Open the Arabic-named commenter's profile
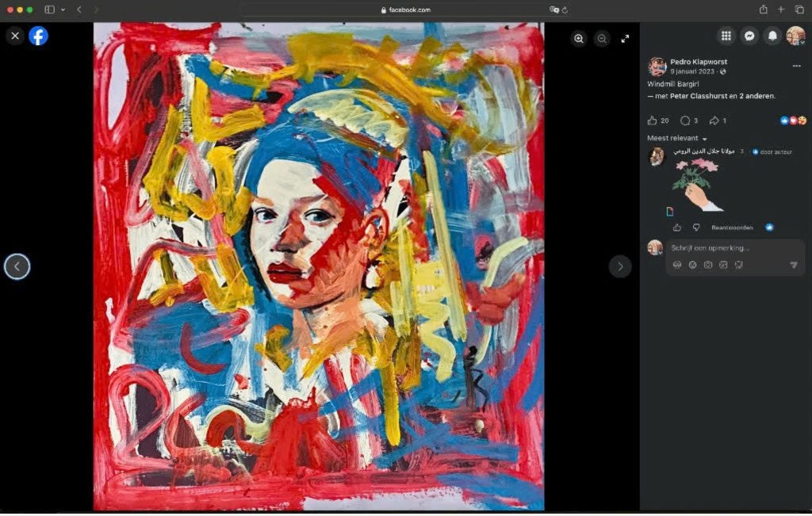Screen dimensions: 812x516 pos(704,151)
